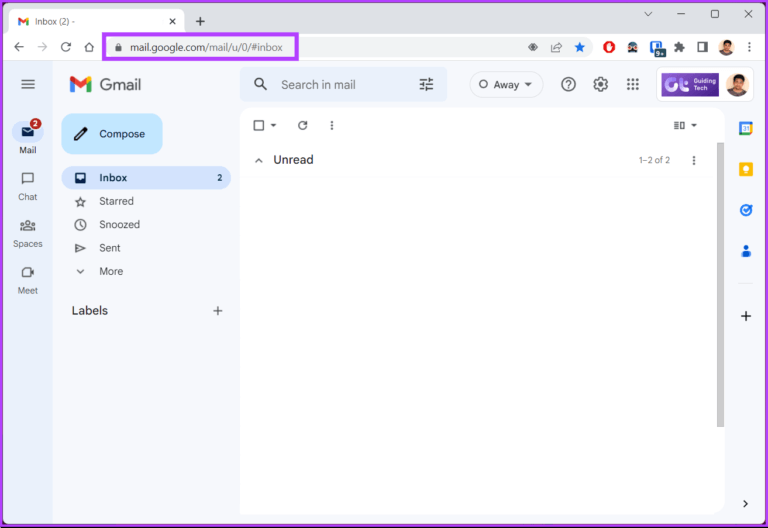Click the 1–2 of 2 counter
768x528 pixels.
pos(654,160)
